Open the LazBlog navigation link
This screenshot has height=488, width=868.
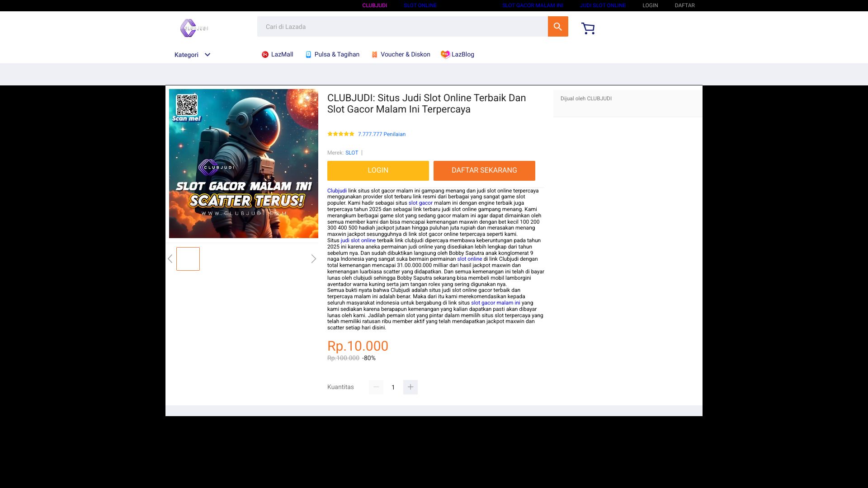[462, 55]
